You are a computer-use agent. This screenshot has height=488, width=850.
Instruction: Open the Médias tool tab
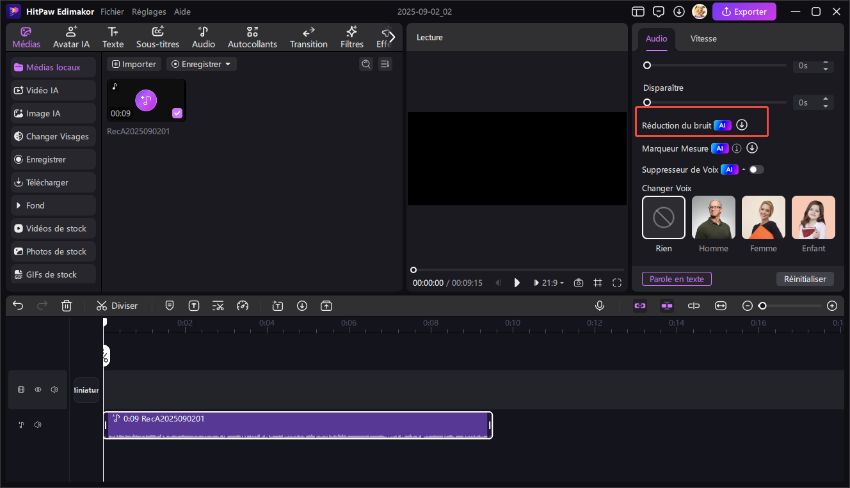[26, 37]
